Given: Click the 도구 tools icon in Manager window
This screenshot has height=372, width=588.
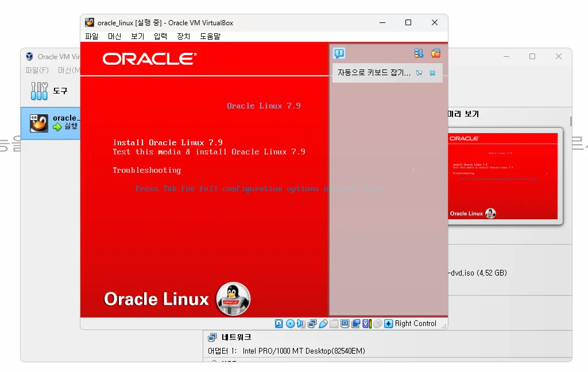Looking at the screenshot, I should (39, 91).
